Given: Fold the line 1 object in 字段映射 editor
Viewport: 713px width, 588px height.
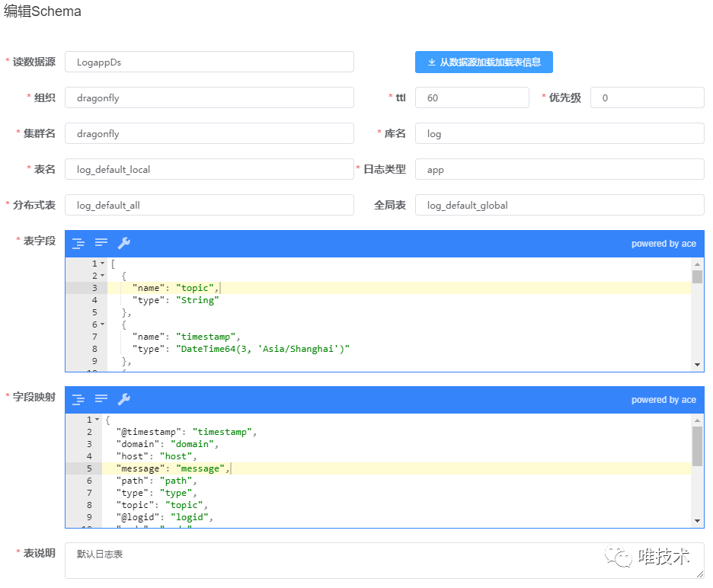Looking at the screenshot, I should coord(98,420).
